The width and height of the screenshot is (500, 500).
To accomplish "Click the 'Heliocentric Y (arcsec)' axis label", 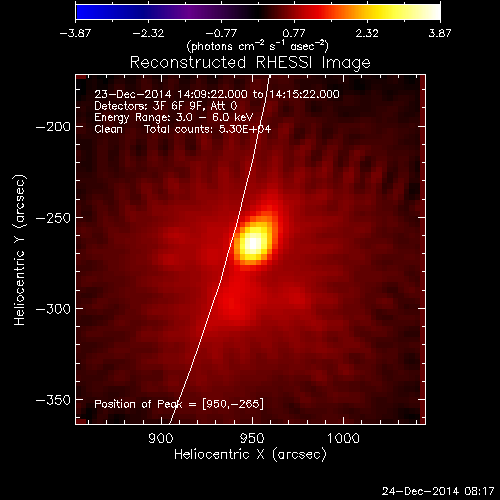I will [x=20, y=250].
